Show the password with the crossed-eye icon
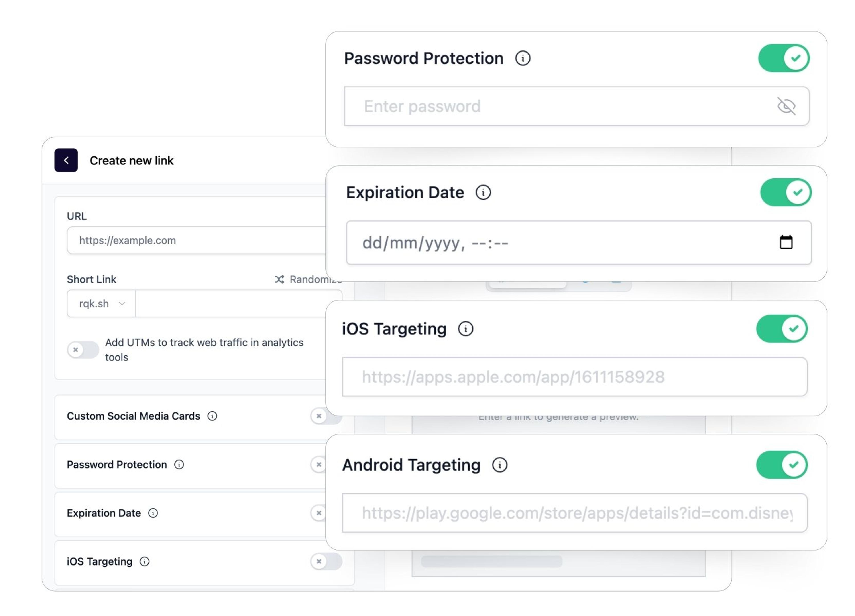 point(786,106)
